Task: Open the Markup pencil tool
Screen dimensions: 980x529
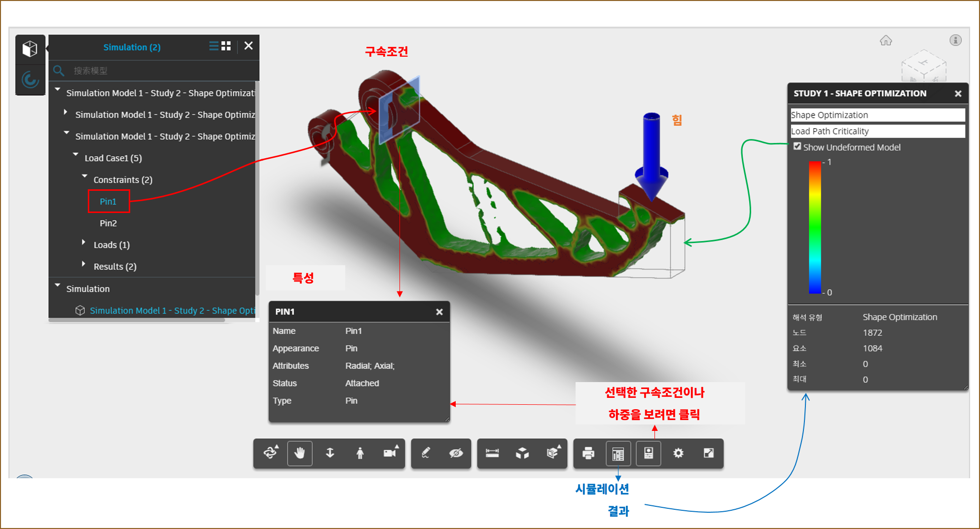Action: (x=426, y=453)
